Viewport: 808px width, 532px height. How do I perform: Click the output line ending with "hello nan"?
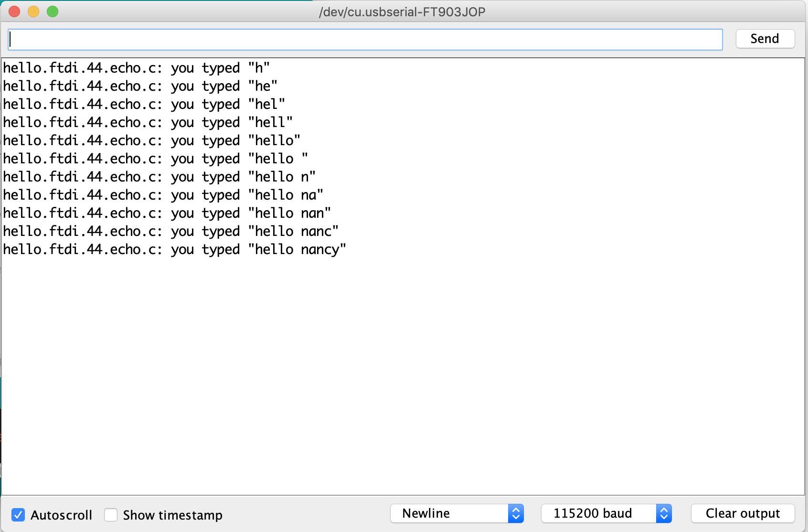click(x=167, y=213)
